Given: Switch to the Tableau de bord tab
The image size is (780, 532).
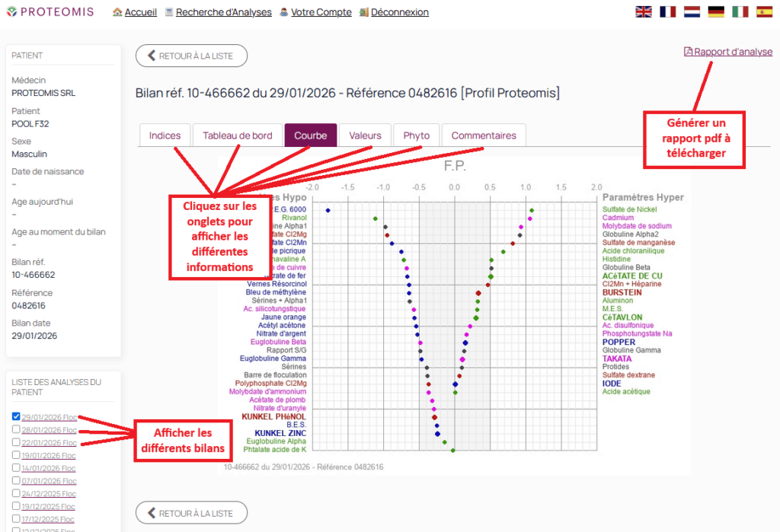Looking at the screenshot, I should [237, 135].
